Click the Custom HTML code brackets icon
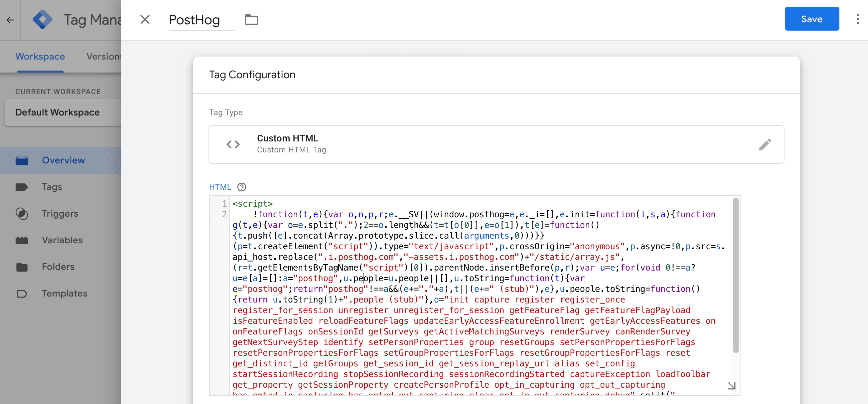The width and height of the screenshot is (868, 404). 233,144
